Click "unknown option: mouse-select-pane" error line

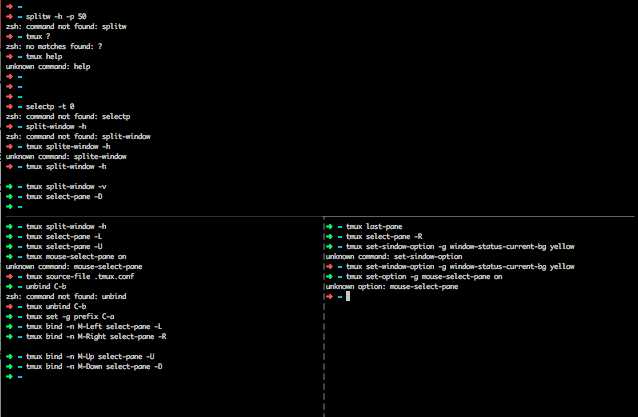click(x=392, y=286)
